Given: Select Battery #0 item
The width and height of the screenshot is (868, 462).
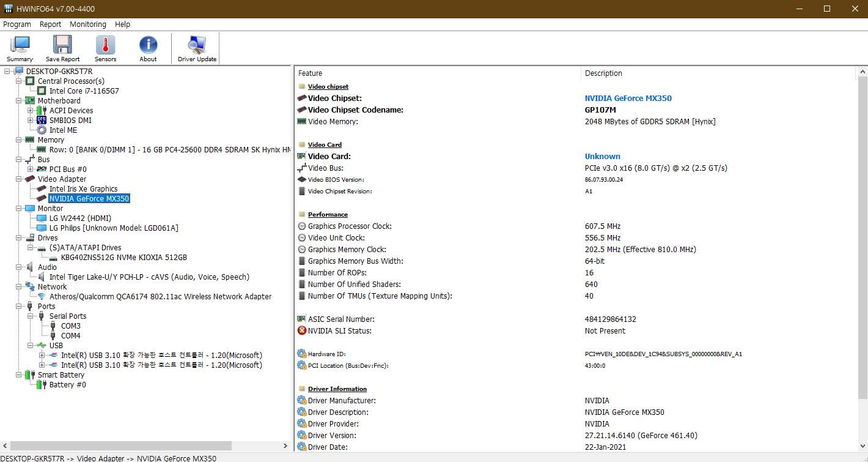Looking at the screenshot, I should coord(68,384).
